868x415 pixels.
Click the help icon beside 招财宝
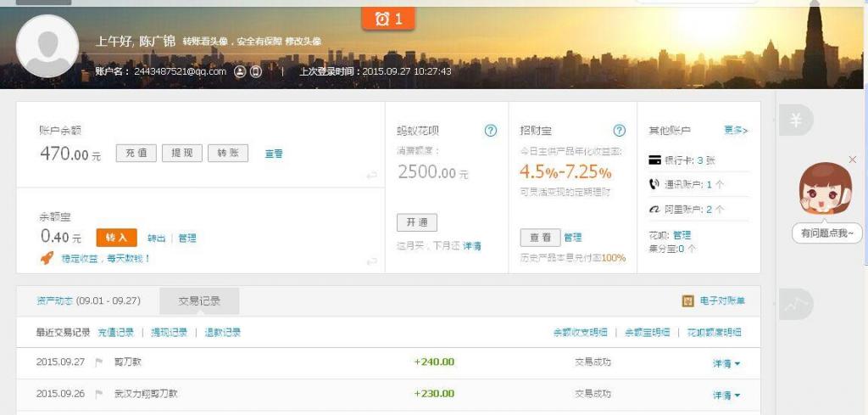pos(619,131)
